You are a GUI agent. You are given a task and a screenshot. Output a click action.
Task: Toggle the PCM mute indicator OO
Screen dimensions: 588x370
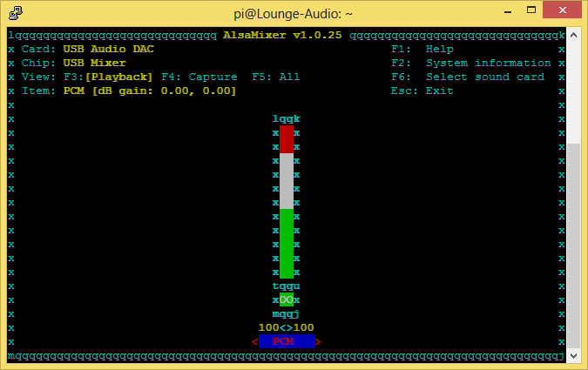[x=287, y=299]
